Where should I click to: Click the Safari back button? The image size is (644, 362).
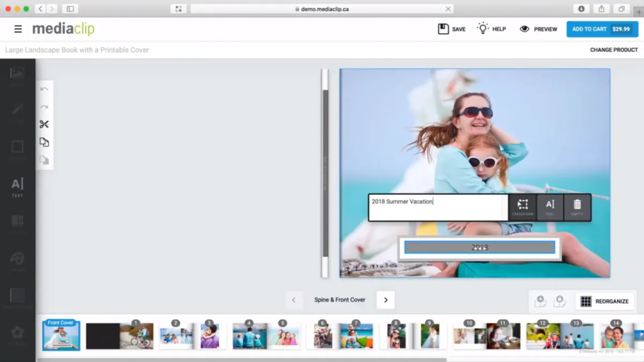point(41,9)
